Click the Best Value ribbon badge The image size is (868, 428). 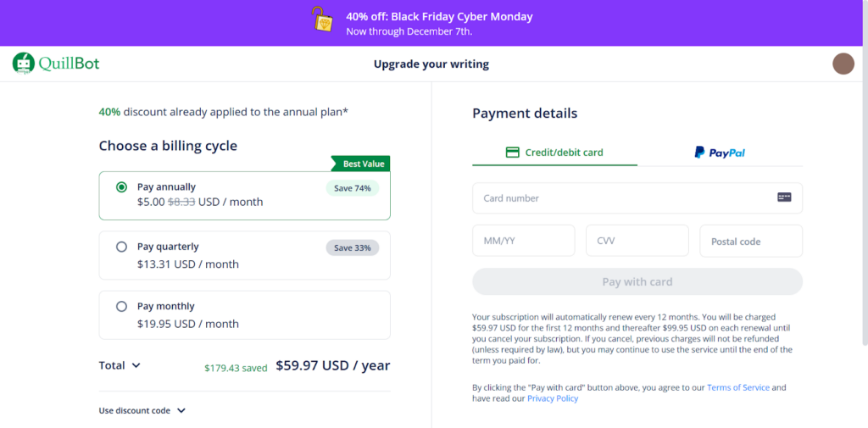(360, 164)
